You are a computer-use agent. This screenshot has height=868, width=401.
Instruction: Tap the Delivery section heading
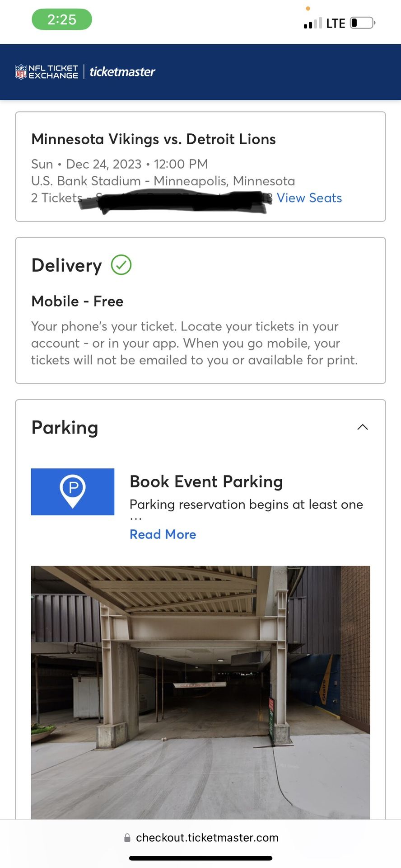[x=66, y=265]
